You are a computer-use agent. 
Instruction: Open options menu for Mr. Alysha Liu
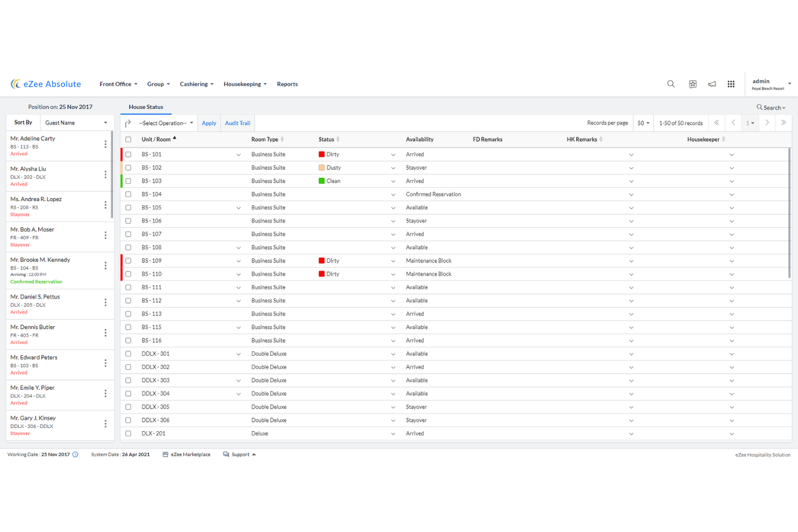click(105, 175)
